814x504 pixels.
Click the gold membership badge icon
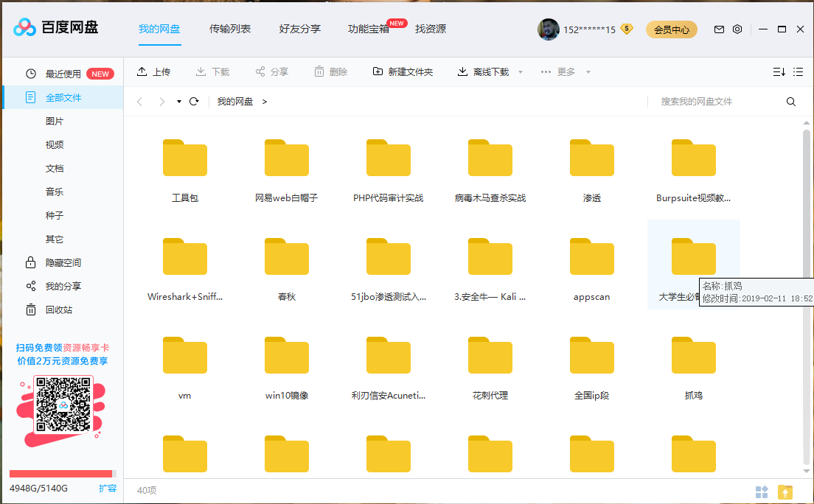(627, 29)
